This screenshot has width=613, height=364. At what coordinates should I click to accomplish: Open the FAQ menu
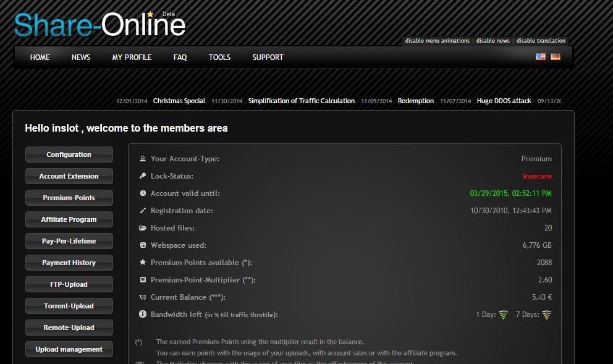tap(180, 57)
